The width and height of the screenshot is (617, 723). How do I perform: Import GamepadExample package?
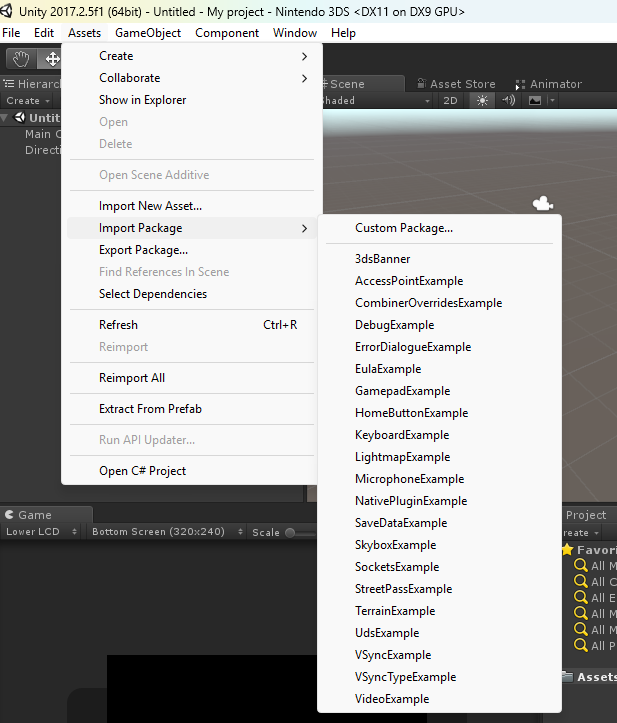point(439,391)
